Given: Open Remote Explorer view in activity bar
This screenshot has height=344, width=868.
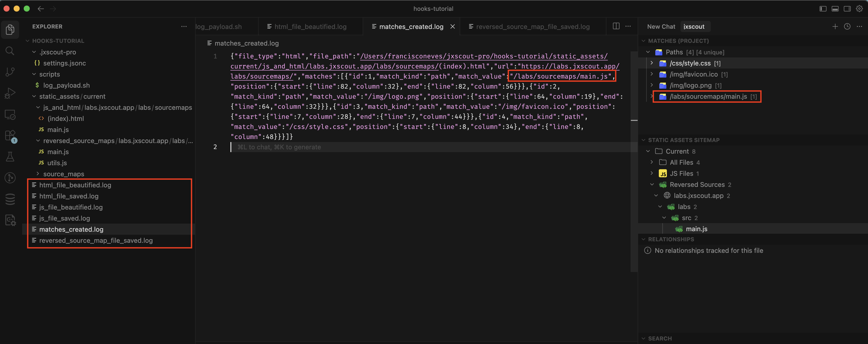Looking at the screenshot, I should (10, 114).
